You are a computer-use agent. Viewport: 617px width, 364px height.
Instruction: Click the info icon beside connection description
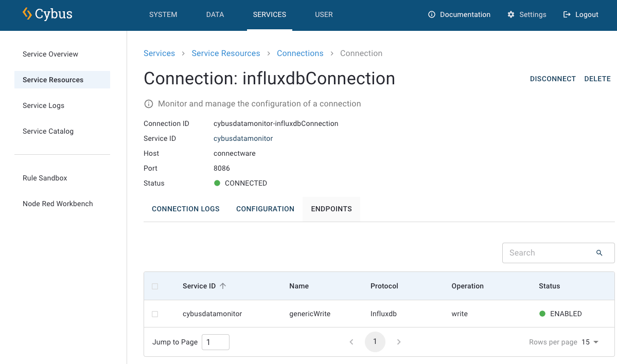[149, 104]
